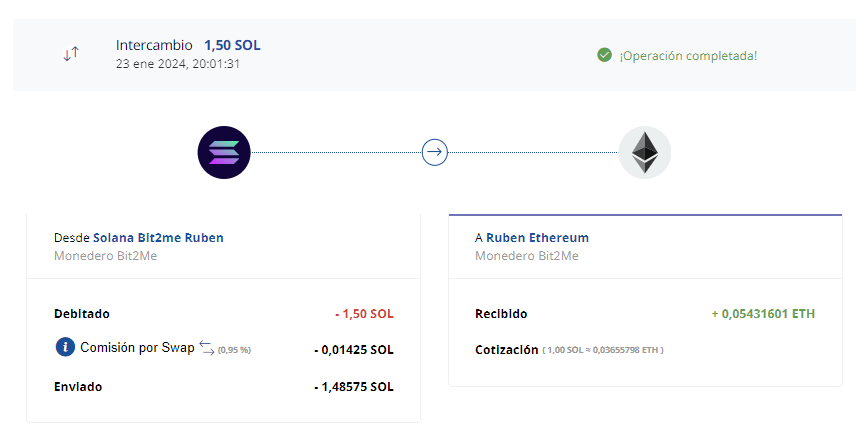Image resolution: width=859 pixels, height=428 pixels.
Task: Click the Debitado label
Action: tap(82, 314)
